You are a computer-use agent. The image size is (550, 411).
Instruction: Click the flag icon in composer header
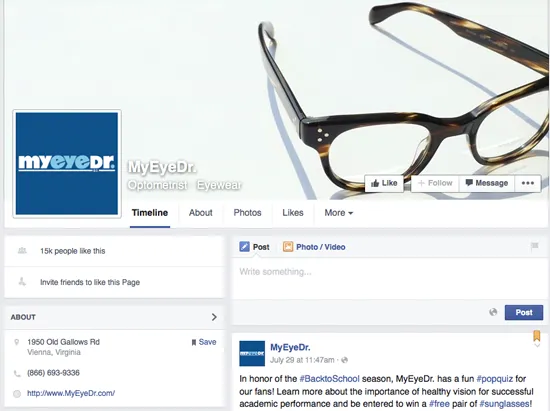(535, 246)
